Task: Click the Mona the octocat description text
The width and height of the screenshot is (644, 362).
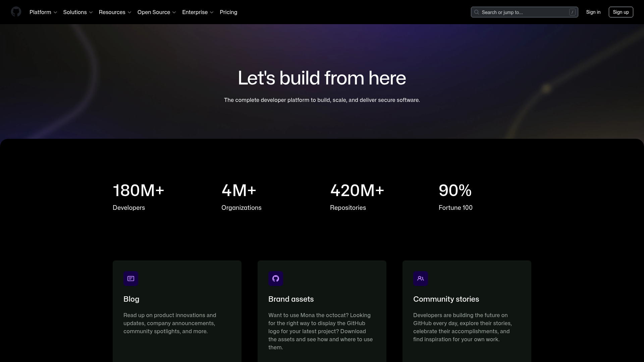Action: pos(320,331)
